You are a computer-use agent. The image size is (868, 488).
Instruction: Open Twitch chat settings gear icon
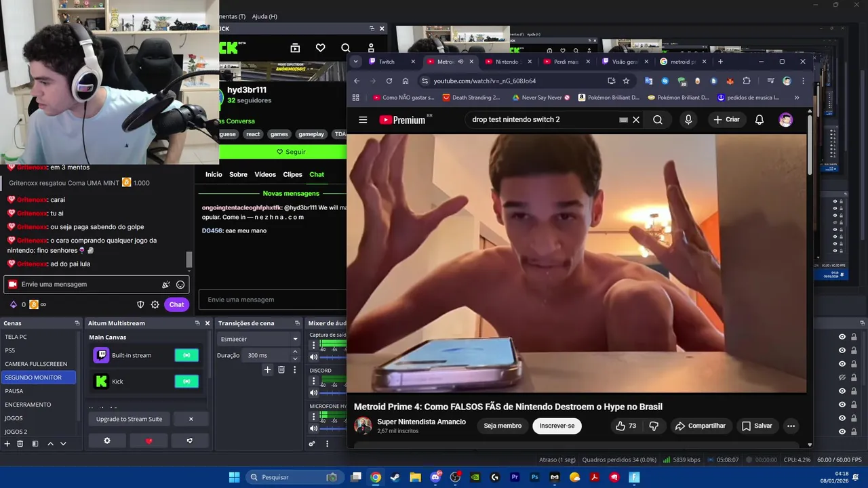pyautogui.click(x=155, y=304)
